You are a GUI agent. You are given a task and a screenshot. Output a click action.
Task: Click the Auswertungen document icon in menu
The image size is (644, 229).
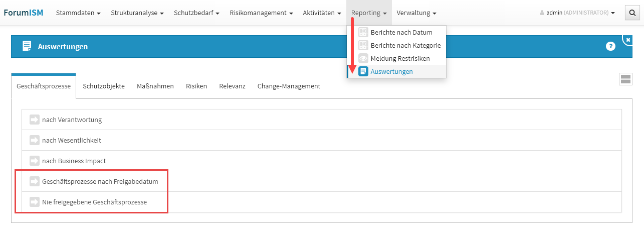click(363, 71)
